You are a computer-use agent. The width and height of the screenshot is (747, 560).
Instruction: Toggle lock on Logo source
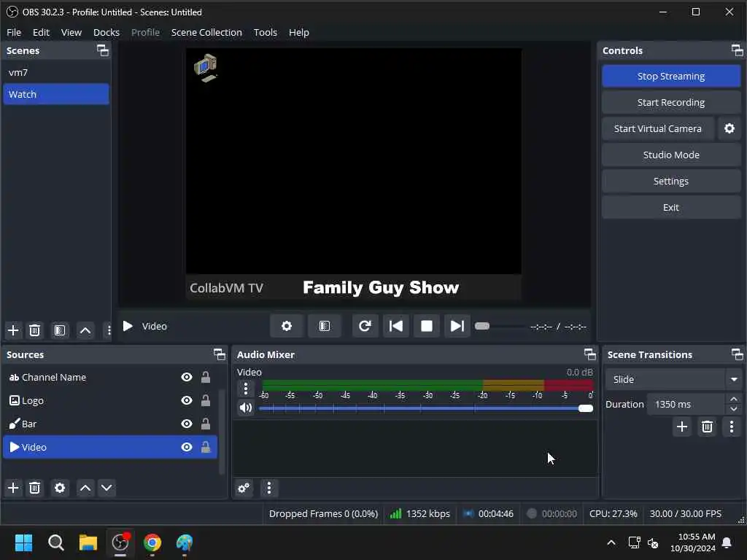pyautogui.click(x=206, y=400)
